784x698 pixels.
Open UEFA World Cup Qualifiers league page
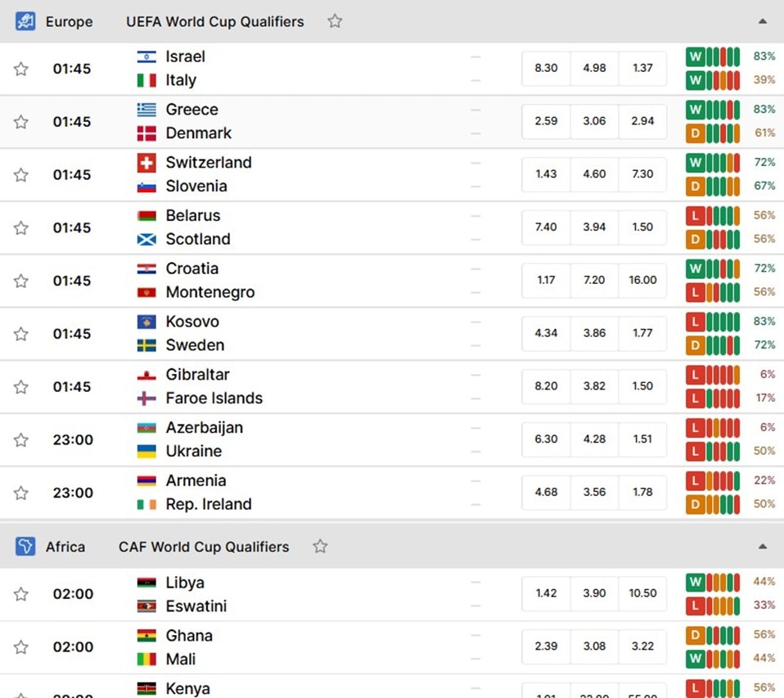click(215, 21)
